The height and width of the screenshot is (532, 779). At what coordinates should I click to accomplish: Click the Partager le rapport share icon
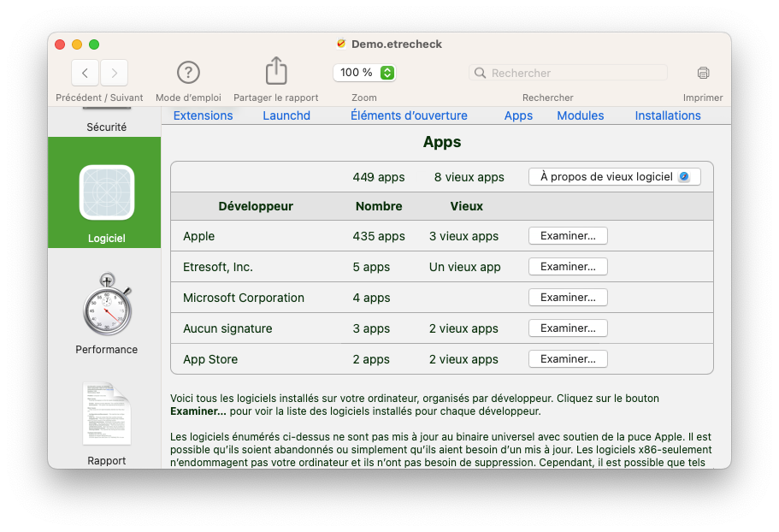tap(276, 70)
